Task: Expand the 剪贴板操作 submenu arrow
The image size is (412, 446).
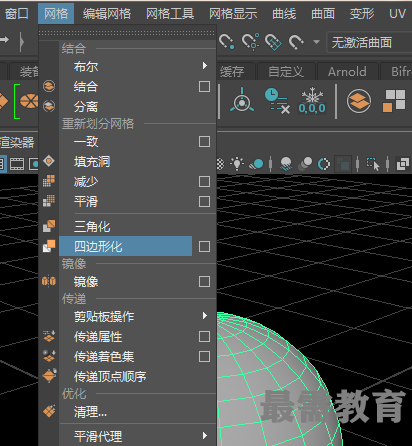Action: [205, 316]
